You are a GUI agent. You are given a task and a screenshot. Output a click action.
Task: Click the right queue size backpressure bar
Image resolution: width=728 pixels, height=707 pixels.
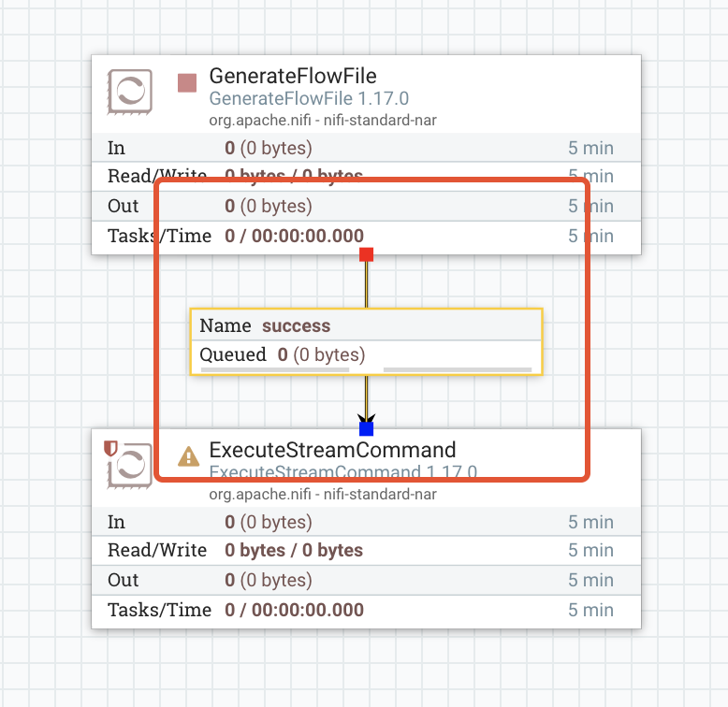click(458, 369)
